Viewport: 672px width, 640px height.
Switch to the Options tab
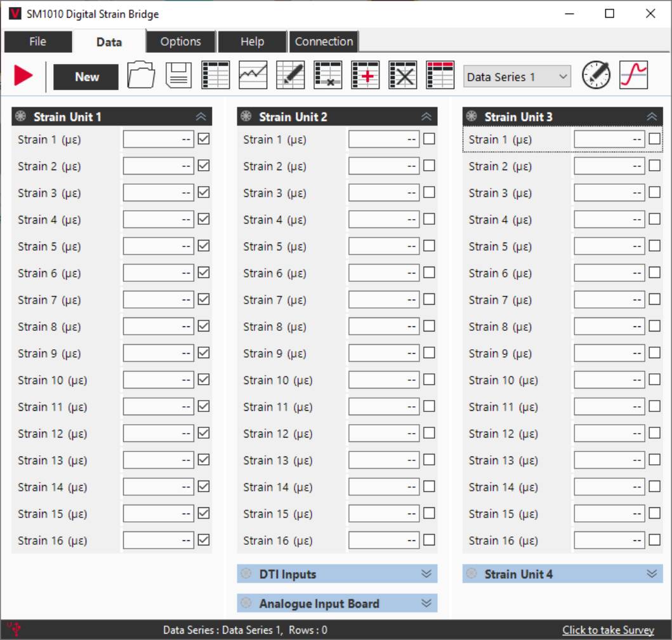tap(180, 42)
